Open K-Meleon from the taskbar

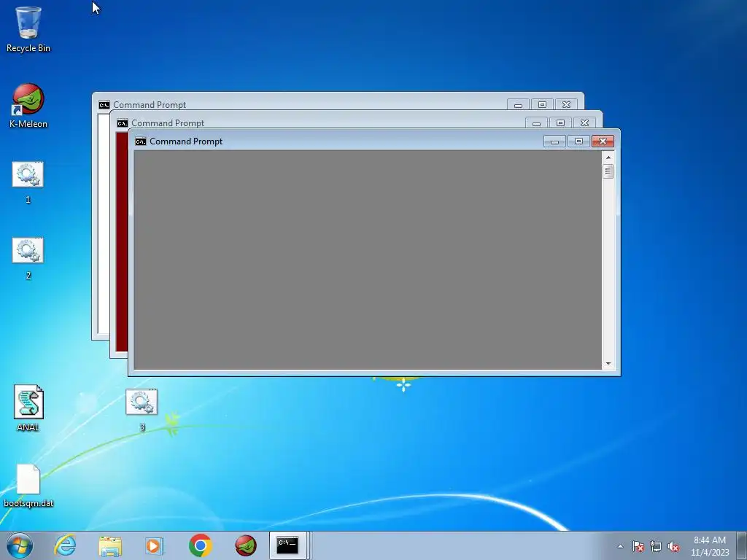click(246, 545)
